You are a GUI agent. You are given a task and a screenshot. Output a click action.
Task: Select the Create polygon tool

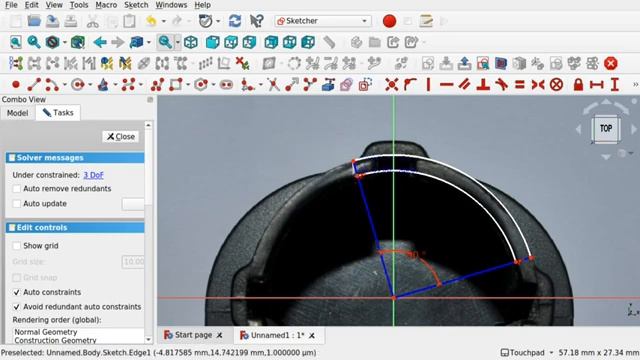coord(201,85)
